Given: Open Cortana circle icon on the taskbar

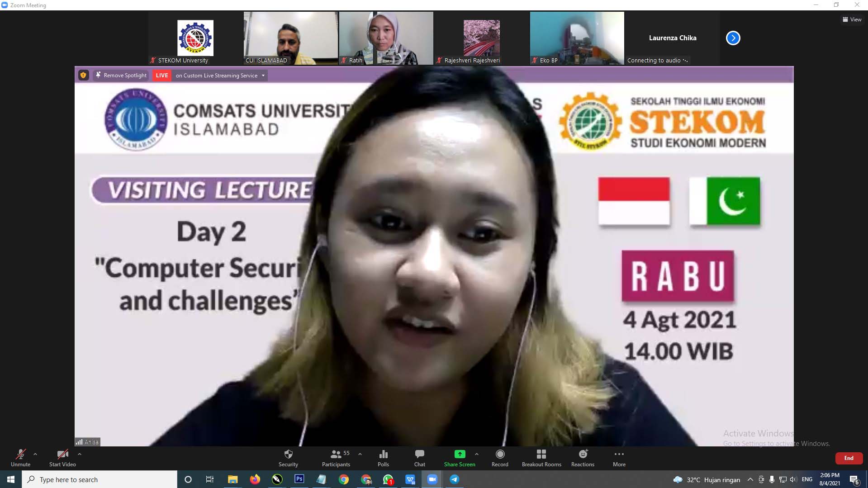Looking at the screenshot, I should pos(188,479).
